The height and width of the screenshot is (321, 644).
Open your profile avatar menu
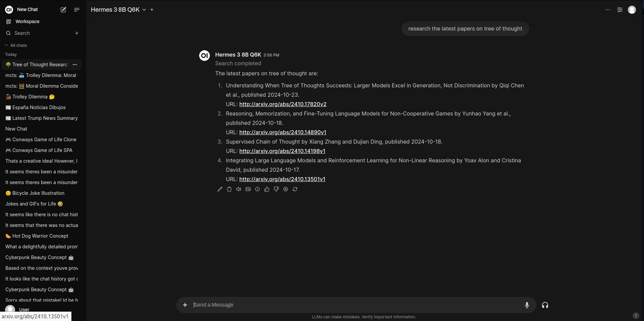(632, 10)
